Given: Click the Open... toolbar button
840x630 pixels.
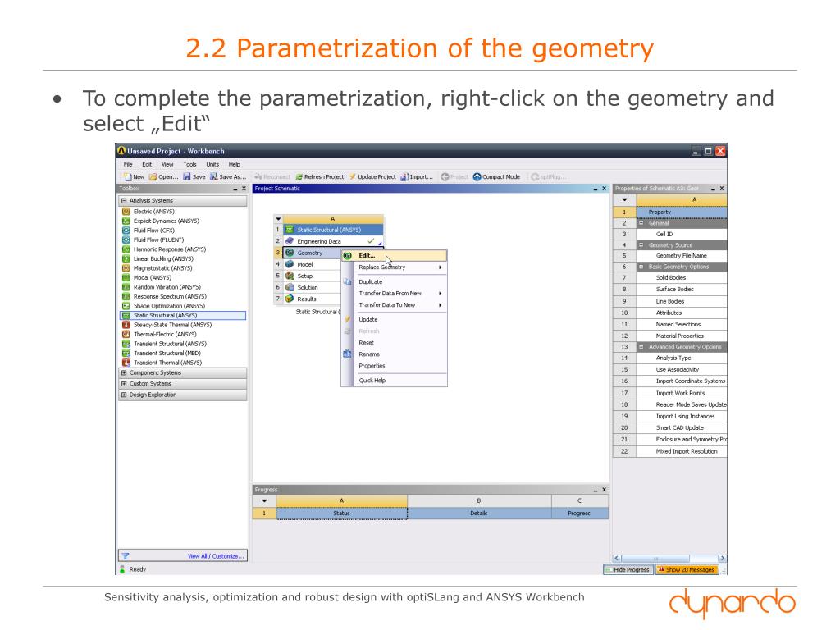Looking at the screenshot, I should point(163,177).
